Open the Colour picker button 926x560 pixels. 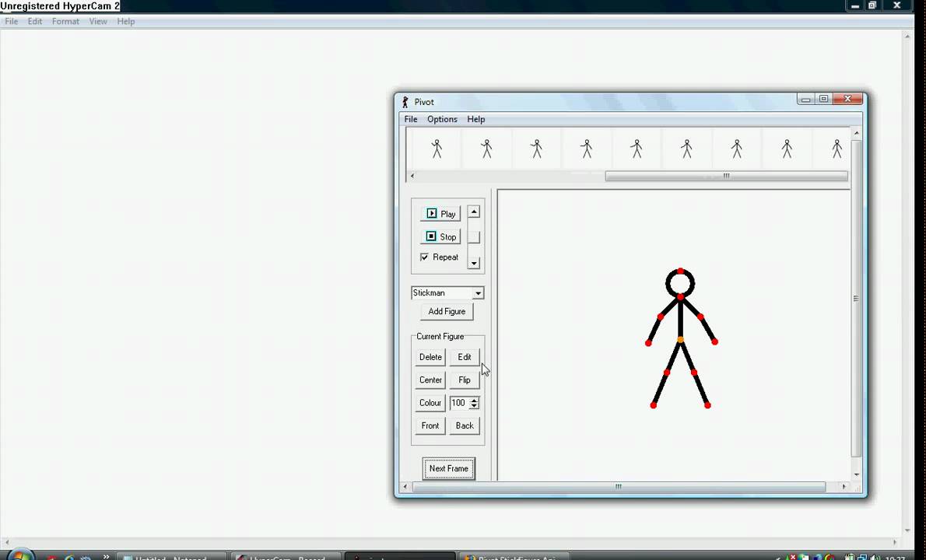tap(430, 402)
